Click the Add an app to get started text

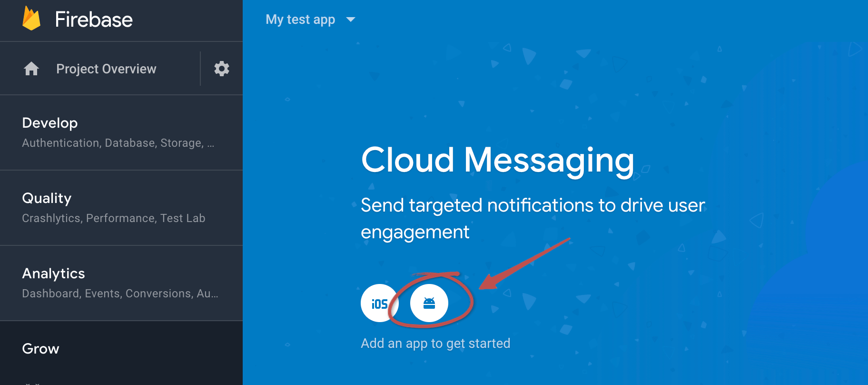pyautogui.click(x=435, y=344)
